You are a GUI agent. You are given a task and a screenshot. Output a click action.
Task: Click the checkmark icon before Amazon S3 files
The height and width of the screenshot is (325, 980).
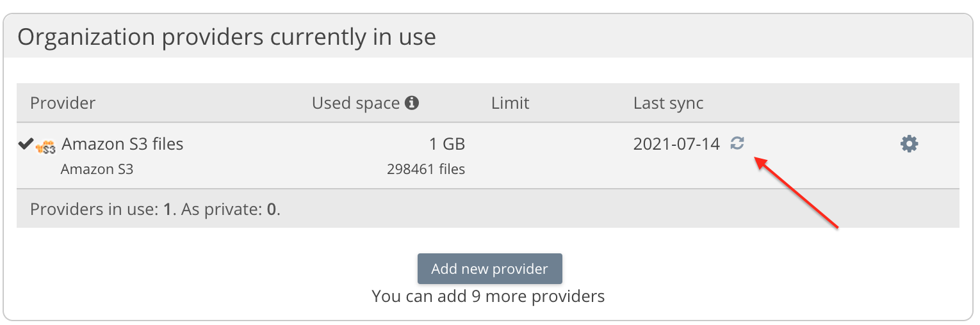26,144
